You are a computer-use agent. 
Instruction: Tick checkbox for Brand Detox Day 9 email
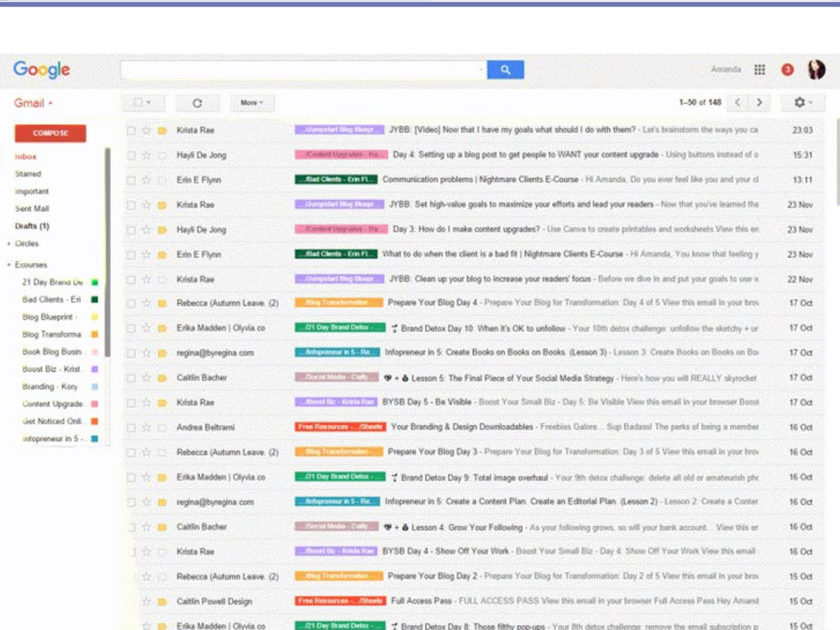[131, 477]
